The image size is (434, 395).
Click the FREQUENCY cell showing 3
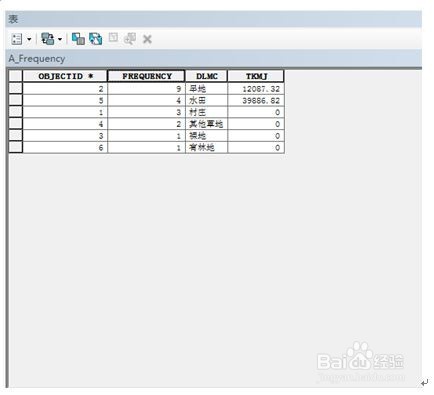pos(146,112)
